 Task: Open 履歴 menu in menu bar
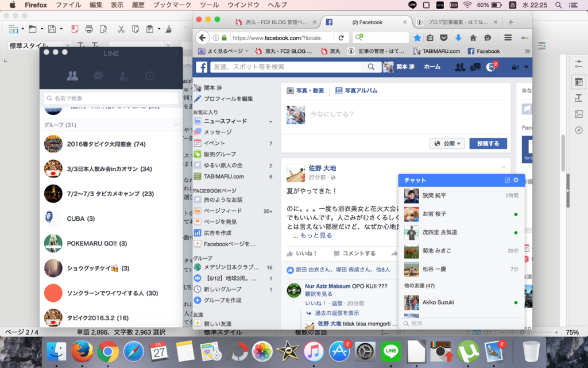[x=138, y=5]
